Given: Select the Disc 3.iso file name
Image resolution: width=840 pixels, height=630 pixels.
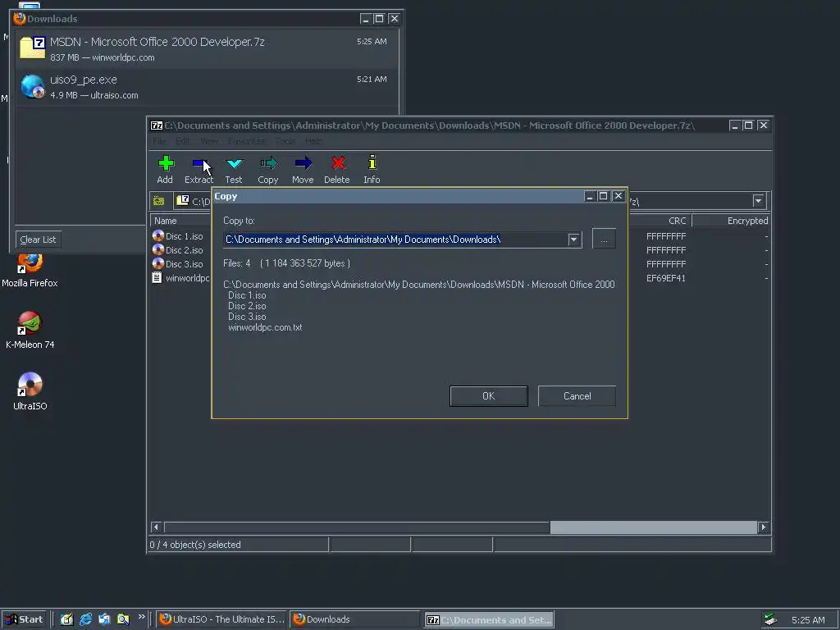Looking at the screenshot, I should [185, 264].
